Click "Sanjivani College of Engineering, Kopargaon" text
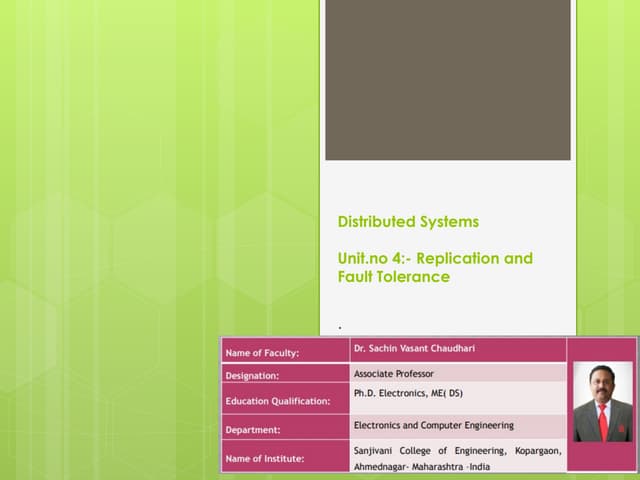This screenshot has height=480, width=640. [457, 451]
